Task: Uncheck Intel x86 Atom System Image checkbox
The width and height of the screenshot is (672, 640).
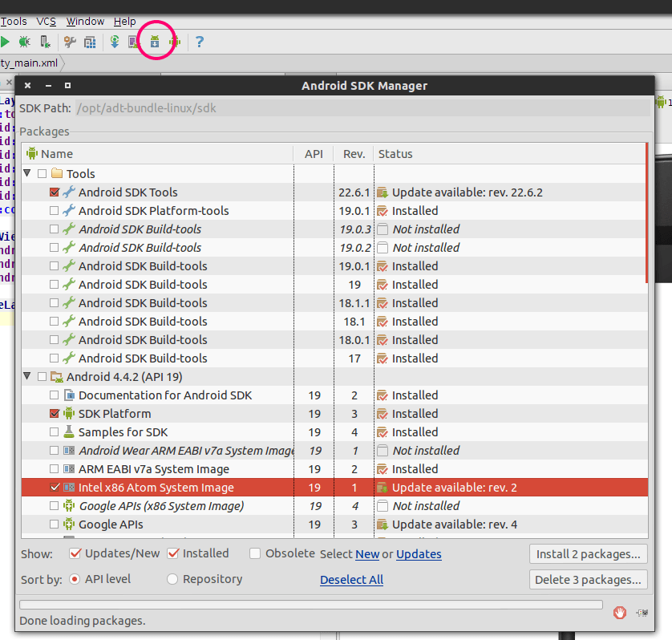Action: click(55, 488)
